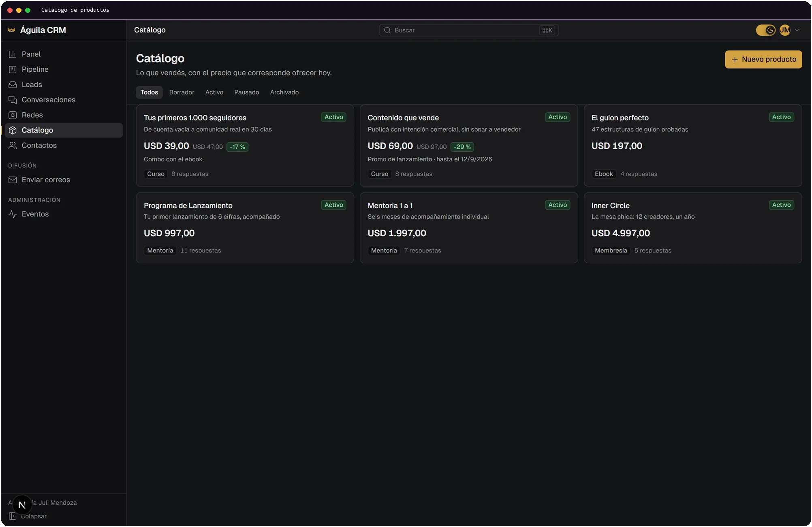The width and height of the screenshot is (812, 527).
Task: Open the El guion perfecto product
Action: pos(692,146)
